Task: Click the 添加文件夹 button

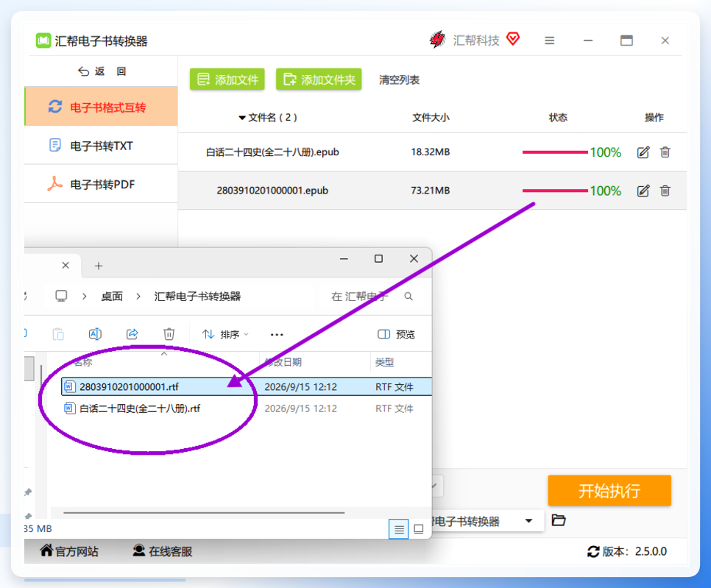Action: [x=319, y=79]
